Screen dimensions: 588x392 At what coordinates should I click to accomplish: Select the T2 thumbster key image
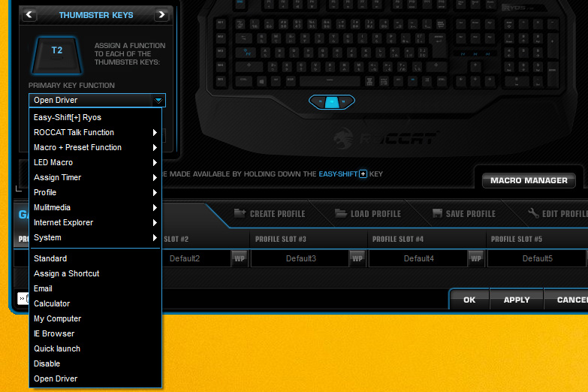[x=56, y=56]
